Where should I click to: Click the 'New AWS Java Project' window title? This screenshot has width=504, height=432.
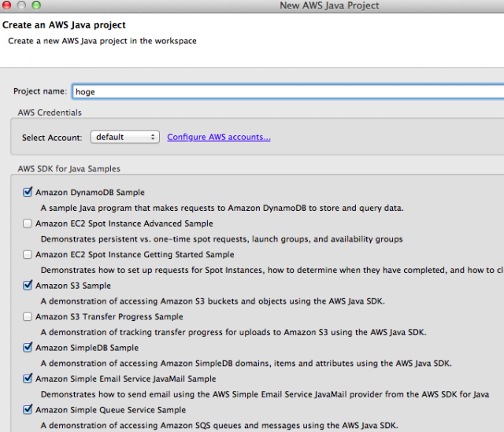[x=329, y=6]
